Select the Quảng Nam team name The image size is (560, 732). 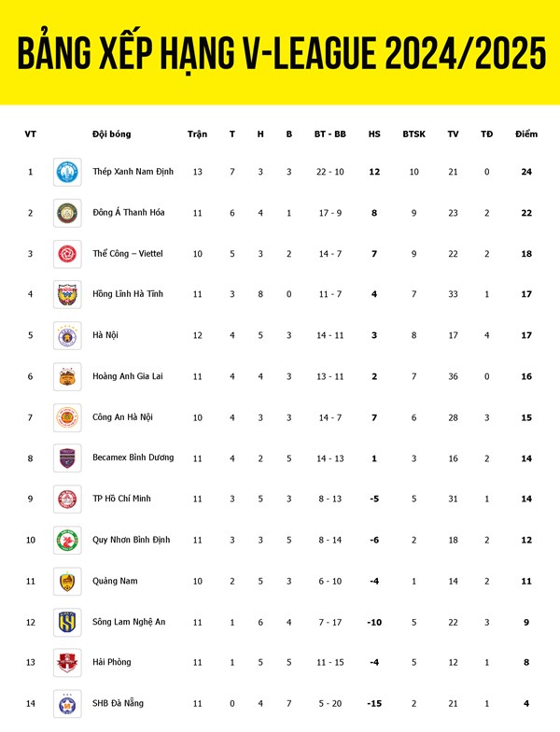115,581
